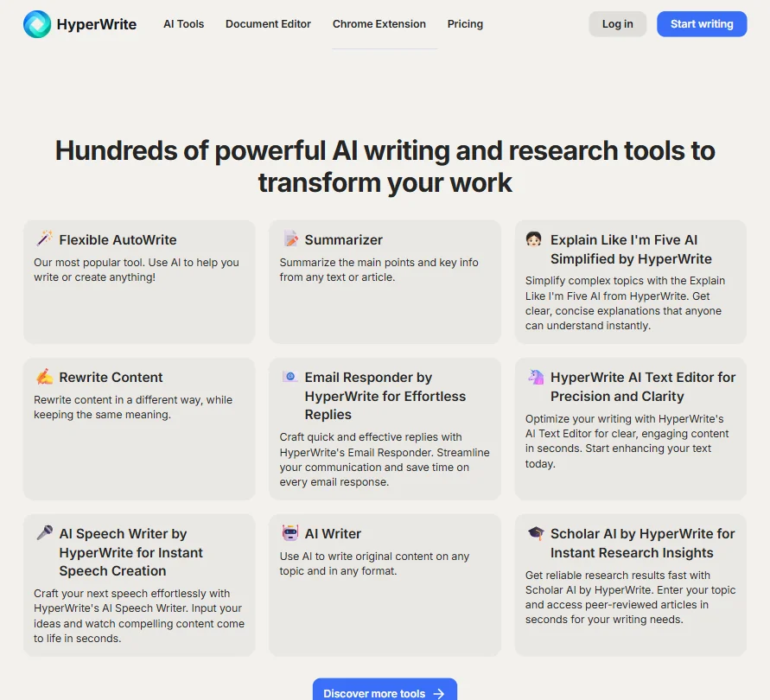Viewport: 770px width, 700px height.
Task: Click the Log in button
Action: (x=617, y=24)
